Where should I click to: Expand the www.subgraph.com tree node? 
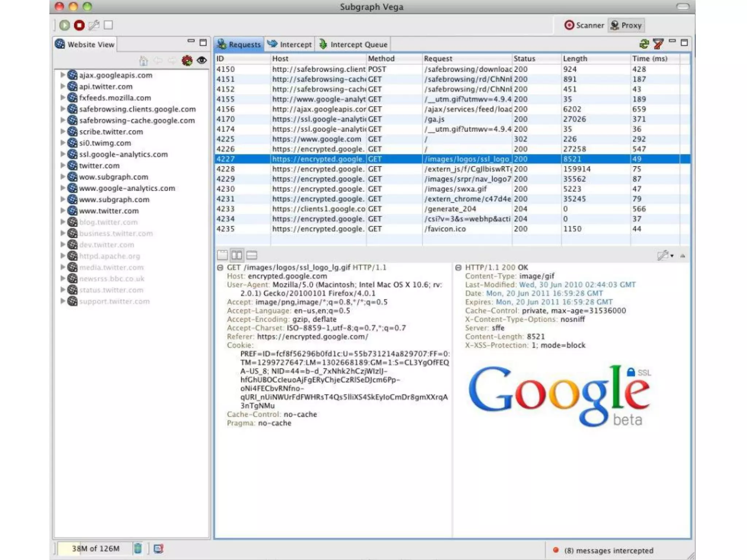(63, 199)
